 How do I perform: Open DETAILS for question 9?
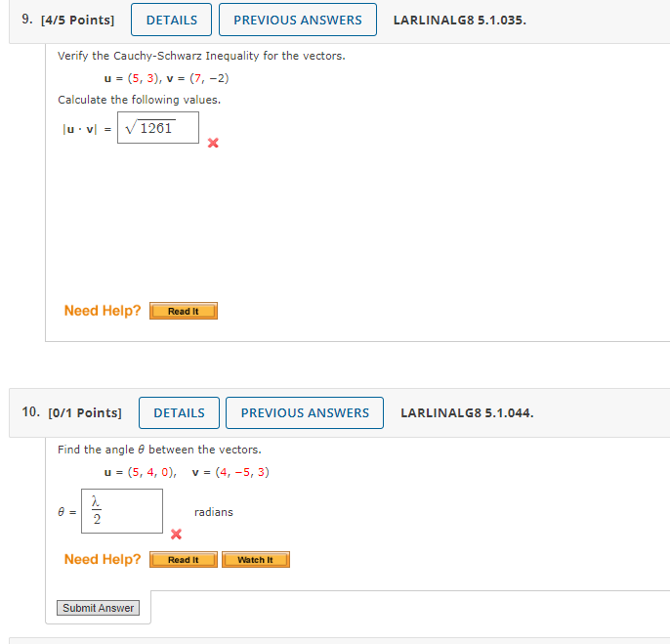(x=171, y=20)
